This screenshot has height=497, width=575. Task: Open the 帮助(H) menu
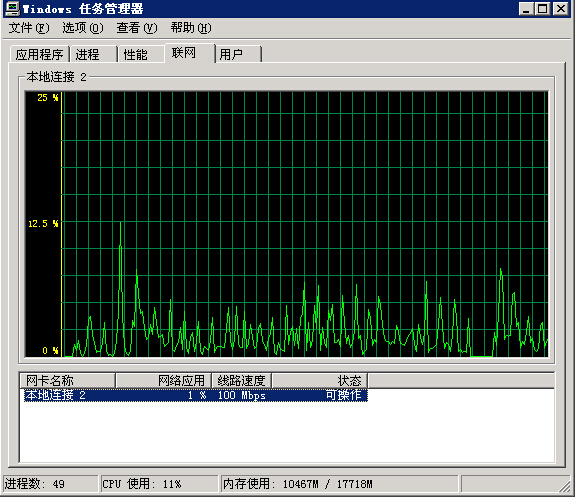tap(191, 28)
